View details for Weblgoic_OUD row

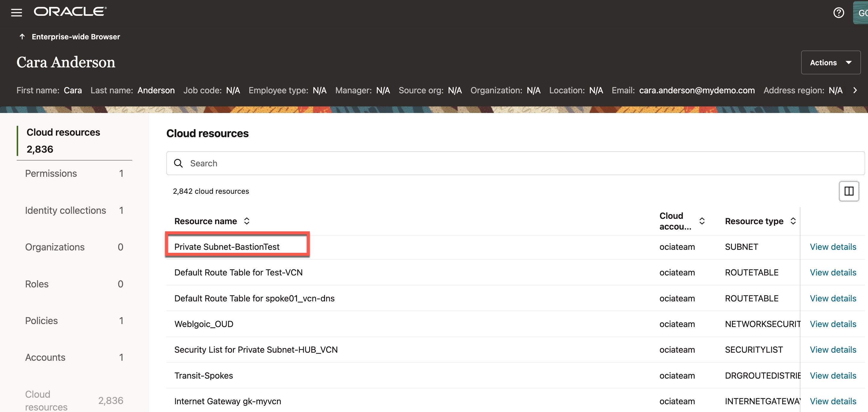pyautogui.click(x=833, y=324)
